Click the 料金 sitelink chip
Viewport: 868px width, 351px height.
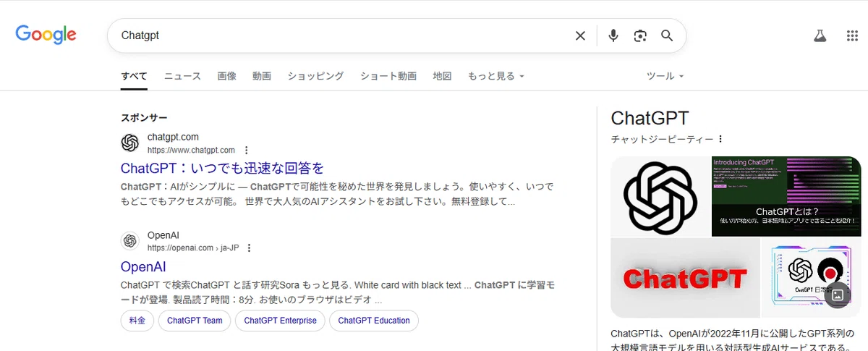coord(137,321)
